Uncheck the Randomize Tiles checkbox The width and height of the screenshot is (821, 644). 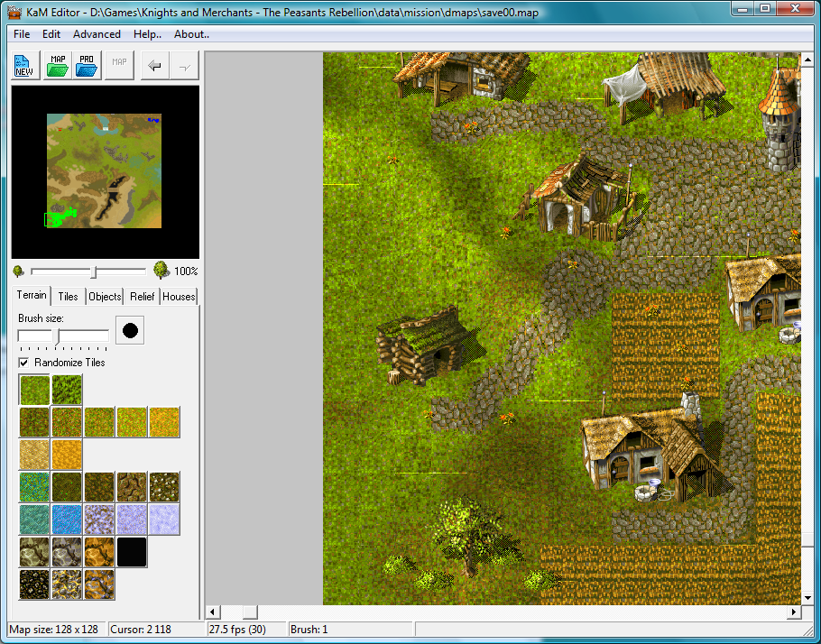[23, 363]
